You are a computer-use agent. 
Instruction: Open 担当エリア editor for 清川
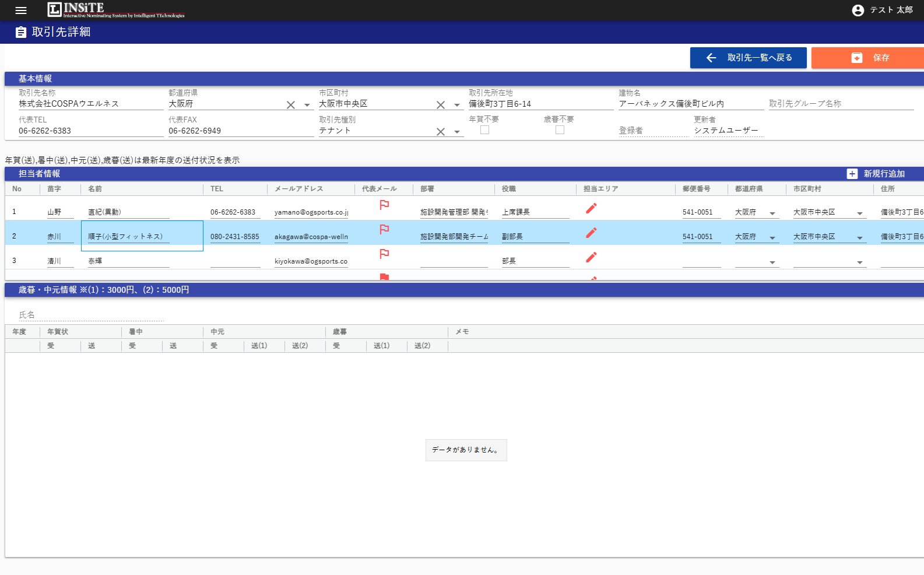[591, 257]
